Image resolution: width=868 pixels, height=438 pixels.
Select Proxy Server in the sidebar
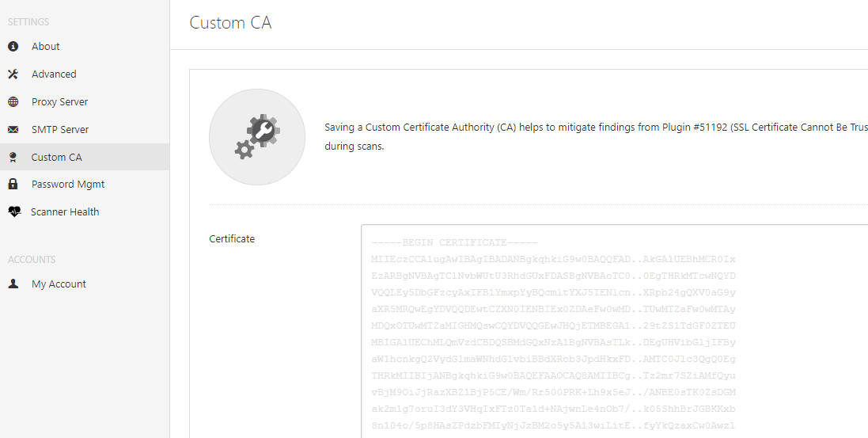coord(59,102)
